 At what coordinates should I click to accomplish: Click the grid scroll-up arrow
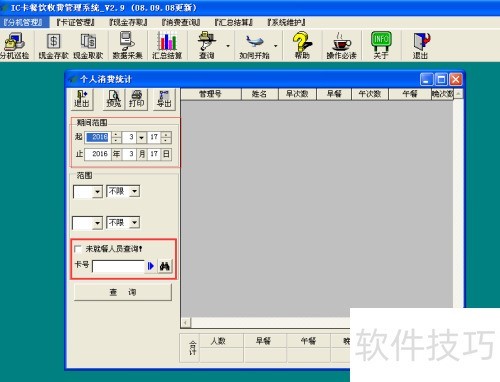point(458,94)
